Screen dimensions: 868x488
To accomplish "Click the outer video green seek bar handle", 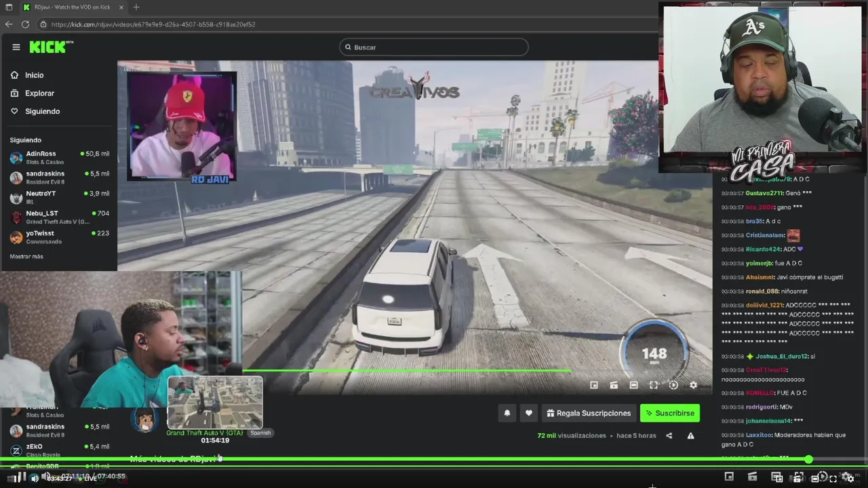I will pyautogui.click(x=808, y=460).
